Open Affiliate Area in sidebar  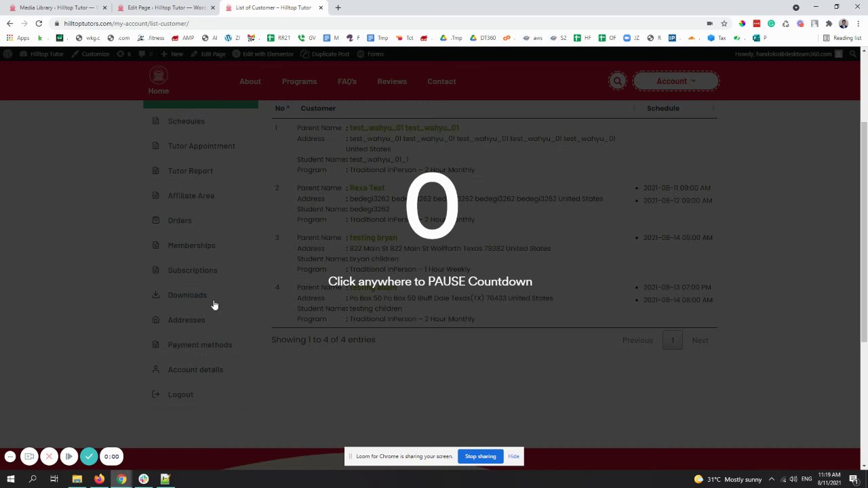coord(191,196)
